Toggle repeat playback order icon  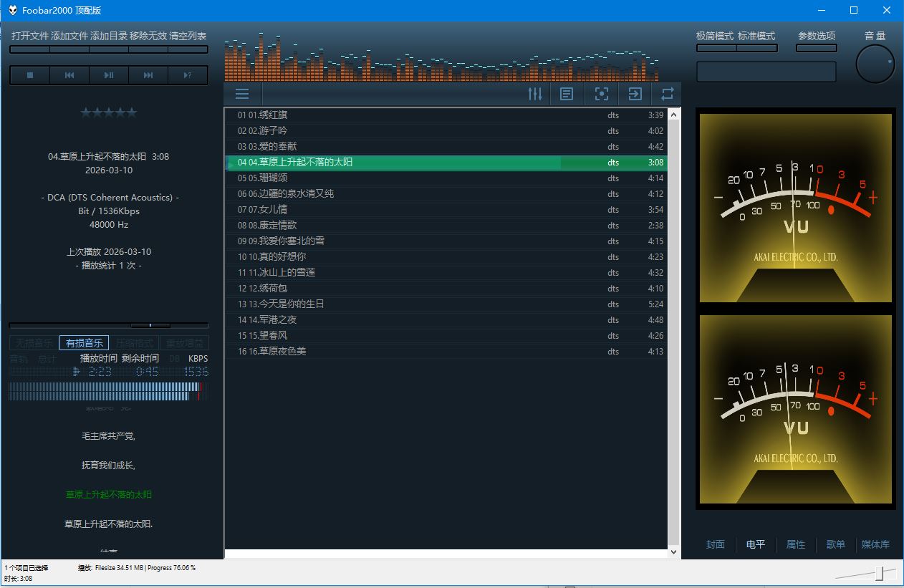pos(668,94)
